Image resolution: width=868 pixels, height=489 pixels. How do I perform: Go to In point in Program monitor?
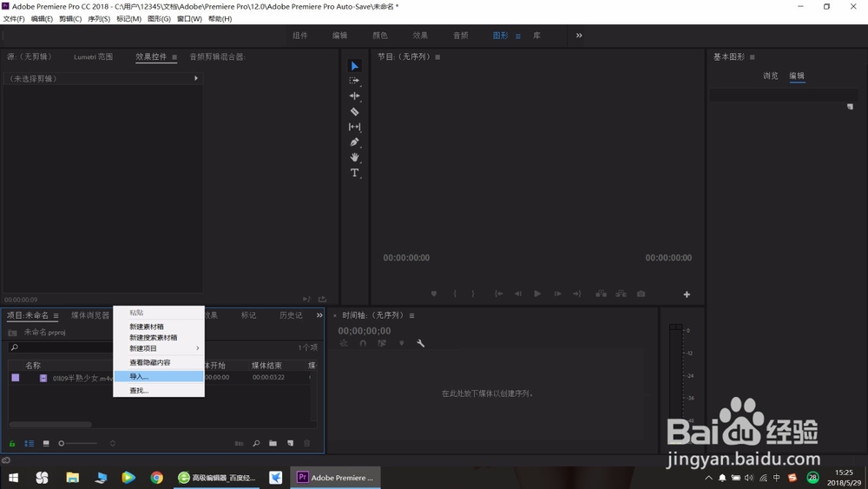[x=499, y=294]
